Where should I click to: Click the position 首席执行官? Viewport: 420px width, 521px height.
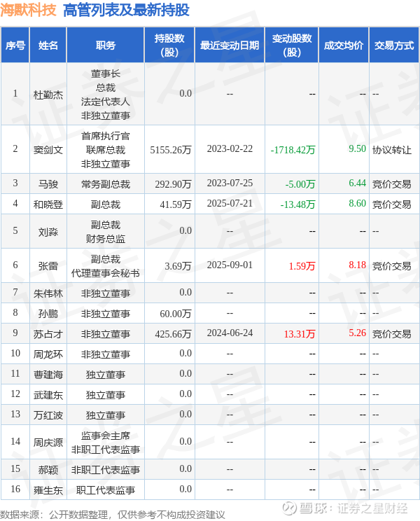click(x=106, y=136)
